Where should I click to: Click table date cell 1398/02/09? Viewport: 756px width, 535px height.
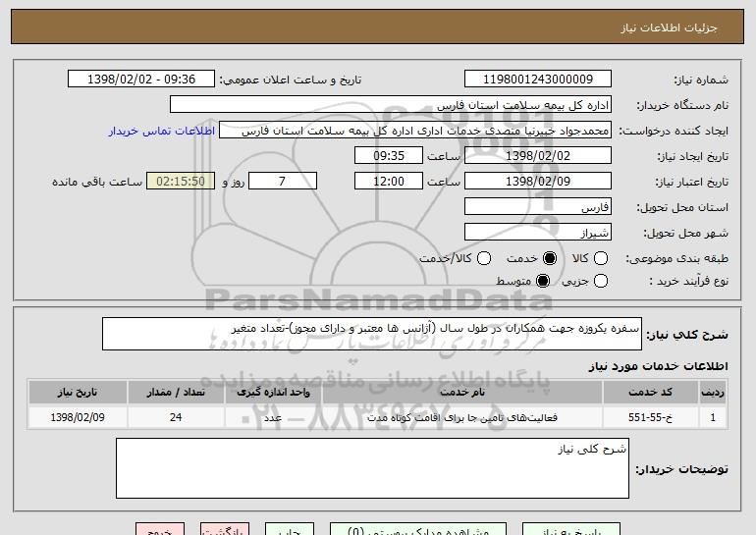click(x=78, y=417)
